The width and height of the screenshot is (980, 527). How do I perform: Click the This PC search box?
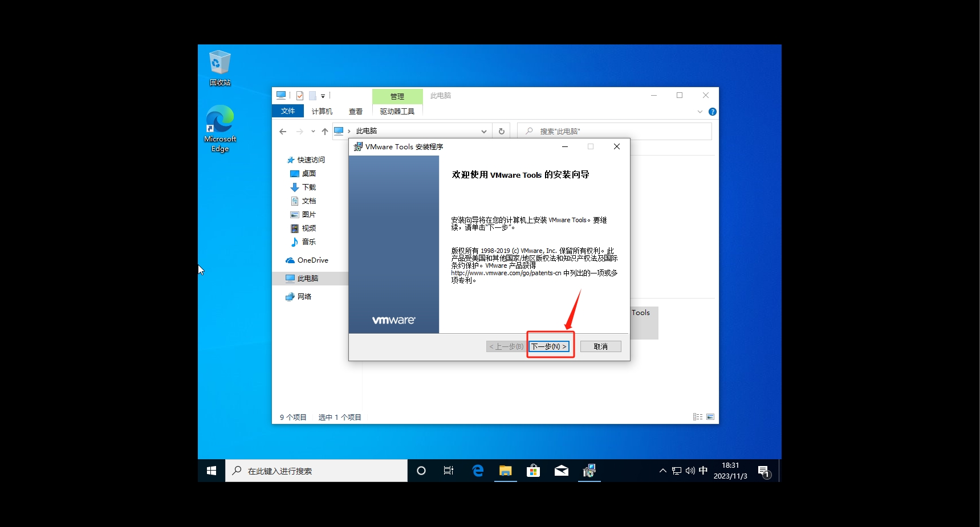pos(615,131)
